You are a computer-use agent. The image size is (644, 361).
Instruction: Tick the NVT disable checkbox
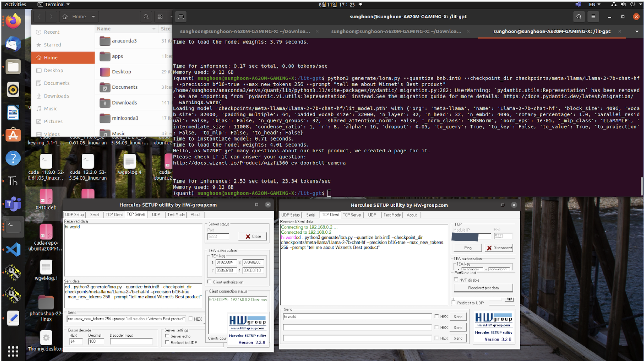click(x=456, y=280)
